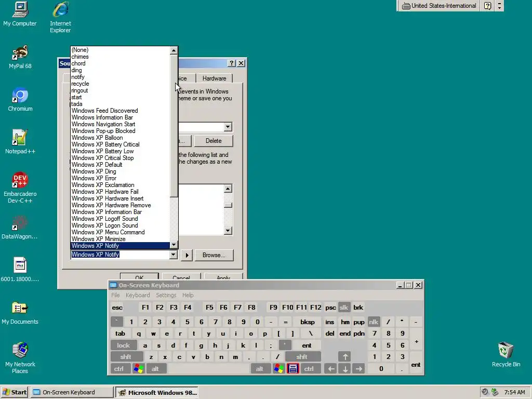Select the Chromium desktop shortcut

pyautogui.click(x=20, y=99)
